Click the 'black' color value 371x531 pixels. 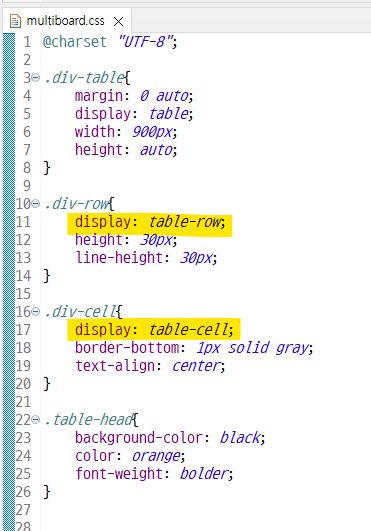point(240,438)
